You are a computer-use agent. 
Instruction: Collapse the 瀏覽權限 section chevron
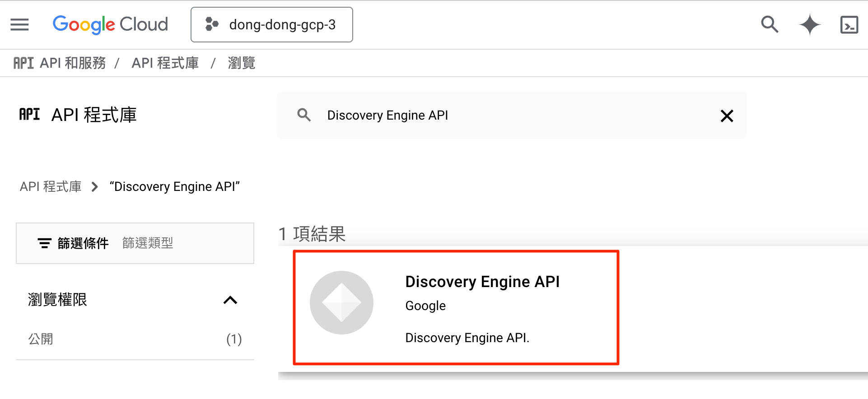click(230, 300)
